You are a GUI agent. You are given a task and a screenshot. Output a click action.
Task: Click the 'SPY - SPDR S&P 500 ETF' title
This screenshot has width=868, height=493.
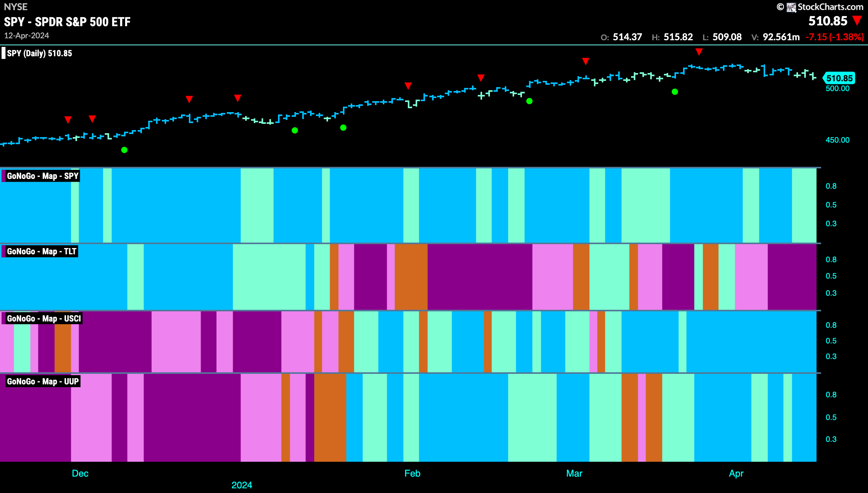(67, 22)
